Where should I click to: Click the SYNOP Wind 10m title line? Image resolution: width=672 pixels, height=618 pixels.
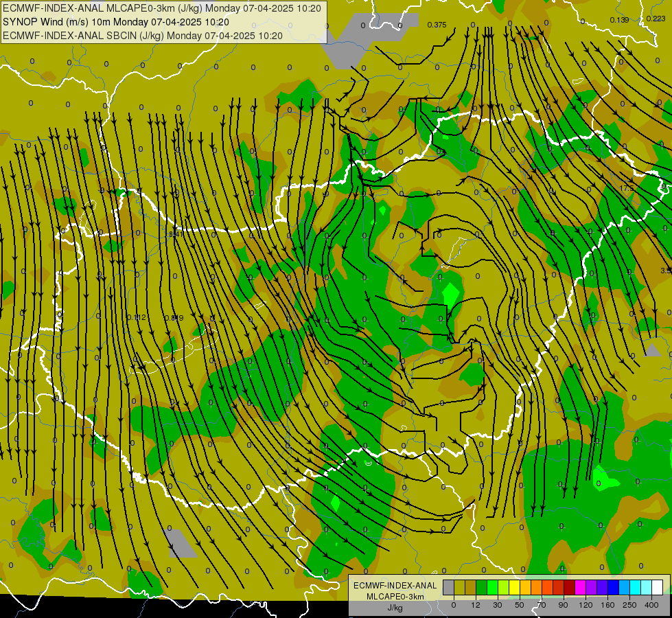tap(116, 22)
